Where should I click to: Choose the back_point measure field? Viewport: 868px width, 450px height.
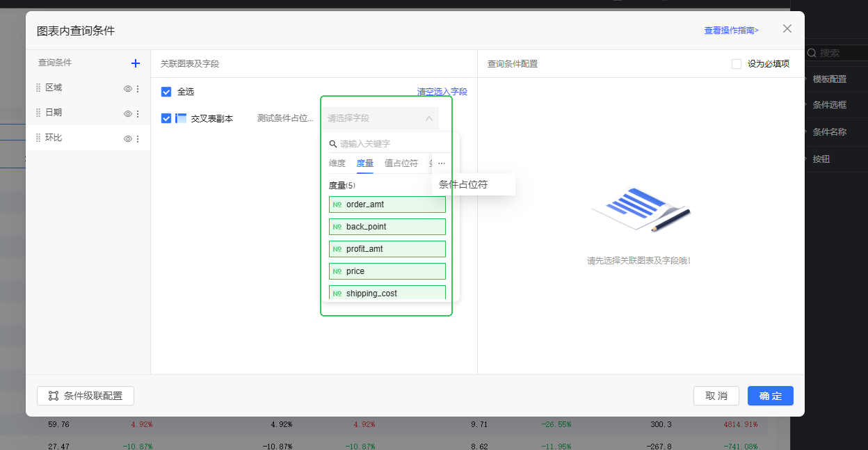tap(387, 227)
